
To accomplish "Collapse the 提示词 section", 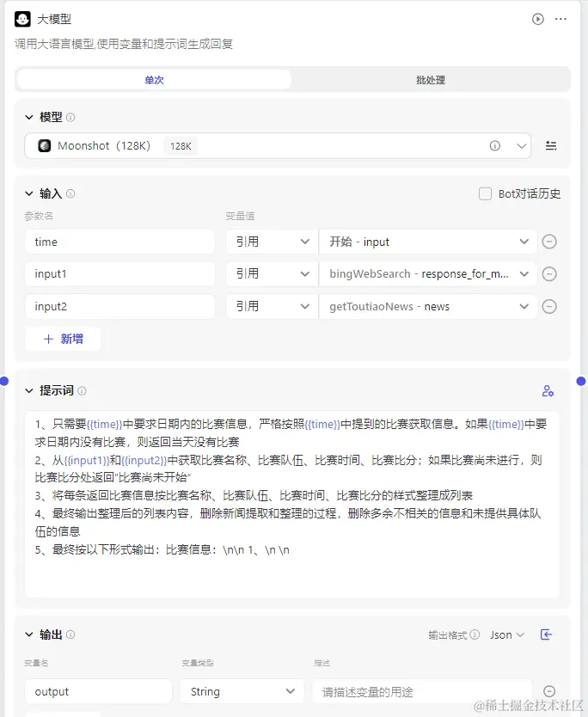I will click(29, 391).
